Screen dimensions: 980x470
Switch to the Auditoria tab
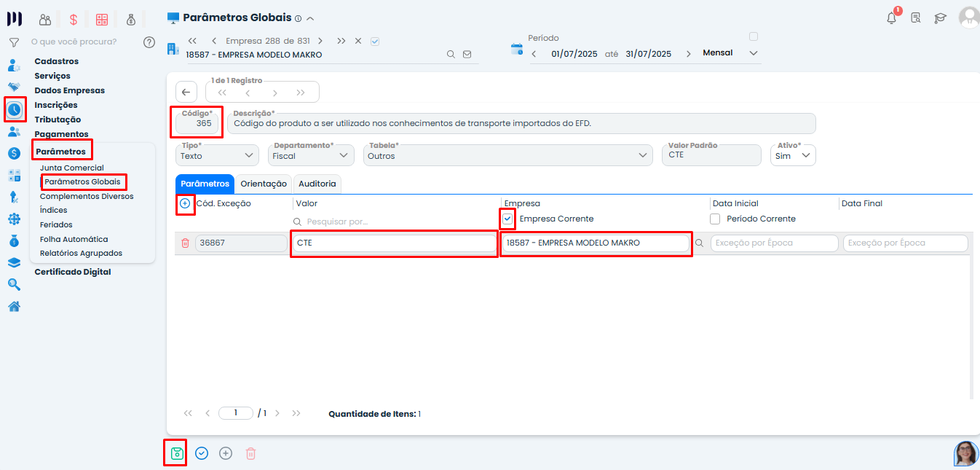click(317, 184)
